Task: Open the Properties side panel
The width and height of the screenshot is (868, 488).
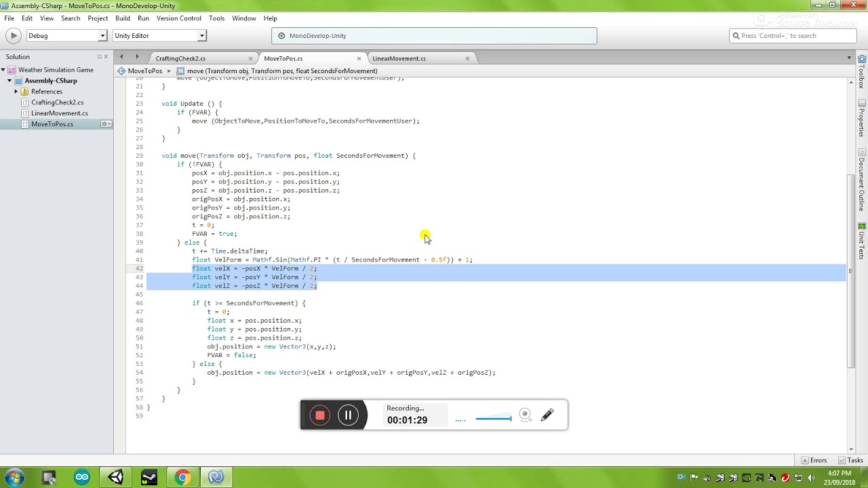Action: pos(862,119)
